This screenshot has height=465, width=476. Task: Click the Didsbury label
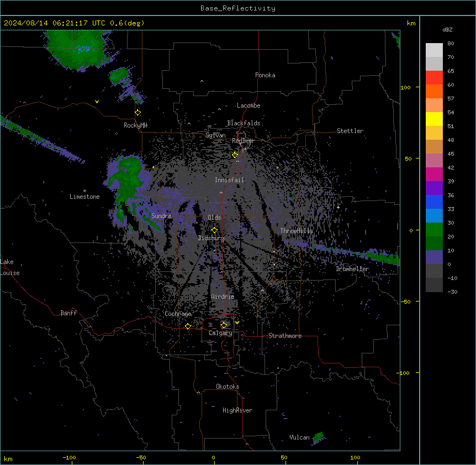pos(211,238)
